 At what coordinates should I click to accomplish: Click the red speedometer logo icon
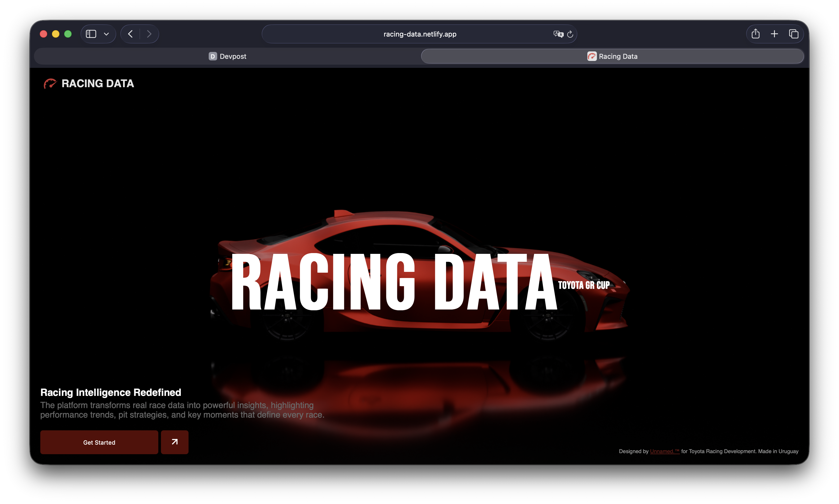tap(50, 83)
